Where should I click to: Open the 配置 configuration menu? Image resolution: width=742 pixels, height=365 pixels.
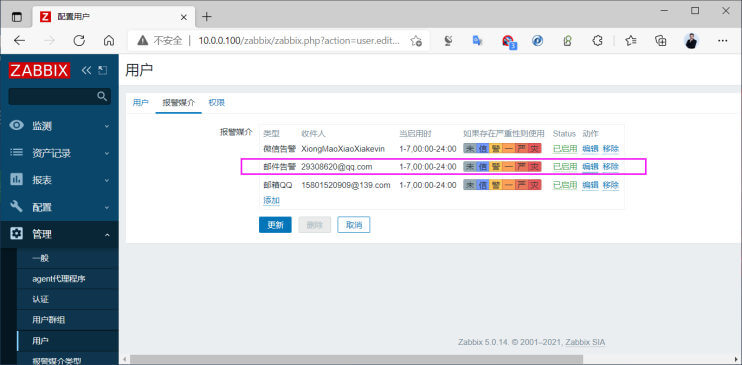coord(59,207)
